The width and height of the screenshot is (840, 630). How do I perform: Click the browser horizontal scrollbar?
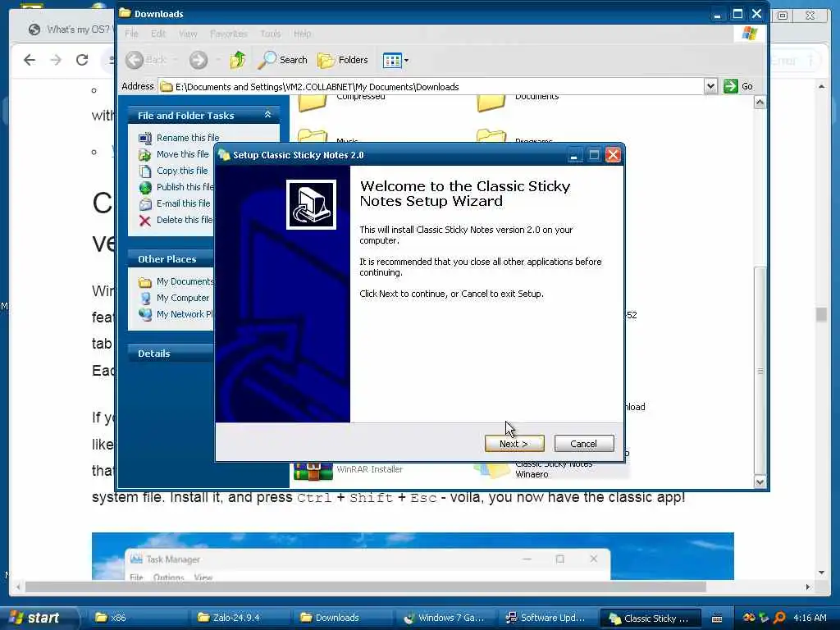(x=365, y=587)
